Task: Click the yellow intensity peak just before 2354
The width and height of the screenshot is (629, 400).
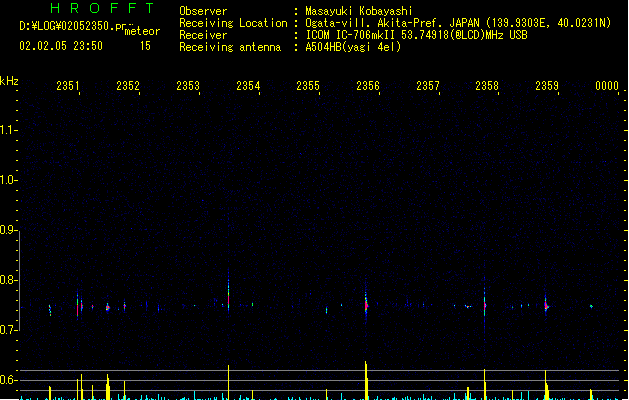Action: click(229, 382)
